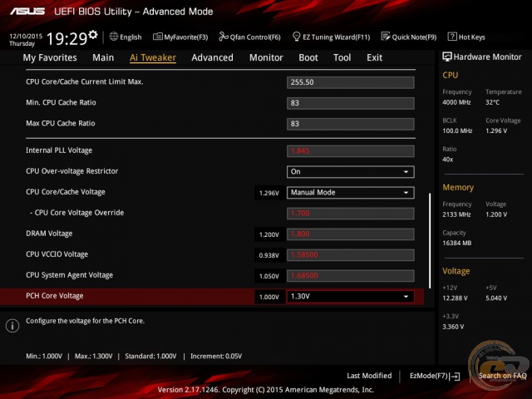Click the Max.: 1.300V hint text
Image resolution: width=532 pixels, height=399 pixels.
coord(94,357)
